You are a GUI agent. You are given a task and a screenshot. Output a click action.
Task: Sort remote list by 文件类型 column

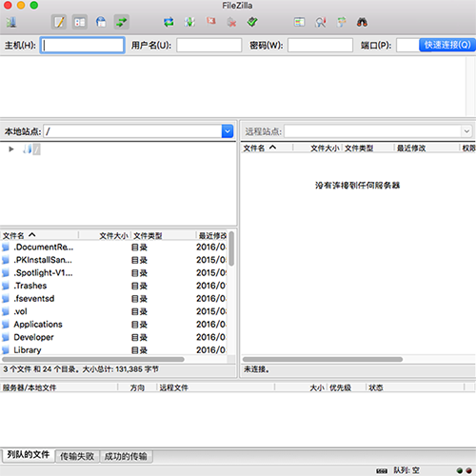[x=368, y=148]
